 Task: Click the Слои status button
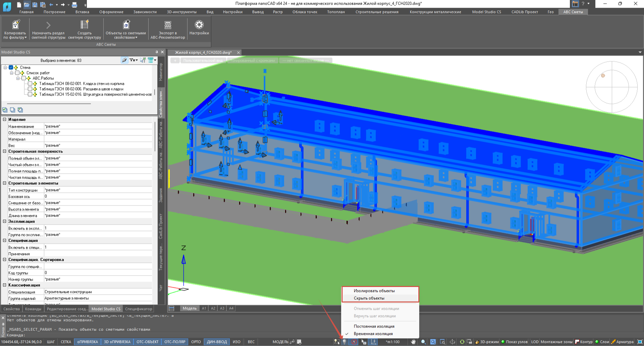pos(602,342)
